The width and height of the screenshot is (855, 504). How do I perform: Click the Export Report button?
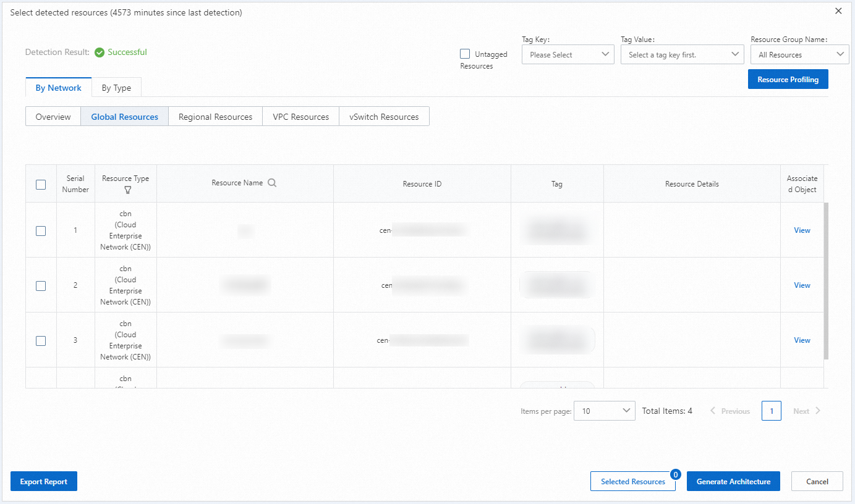click(44, 482)
